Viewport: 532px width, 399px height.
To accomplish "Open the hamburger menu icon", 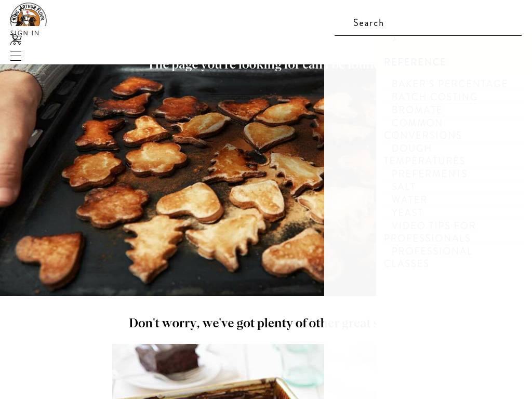I will [16, 56].
